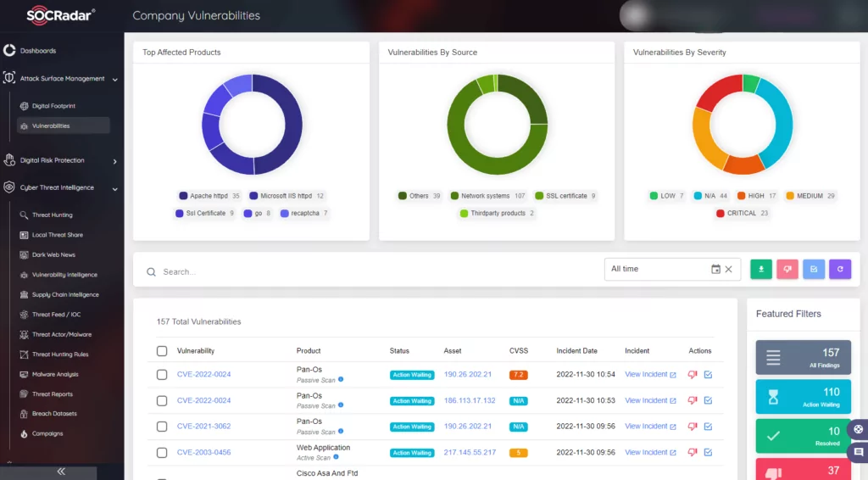Tick the select-all vulnerabilities header checkbox

pos(162,351)
